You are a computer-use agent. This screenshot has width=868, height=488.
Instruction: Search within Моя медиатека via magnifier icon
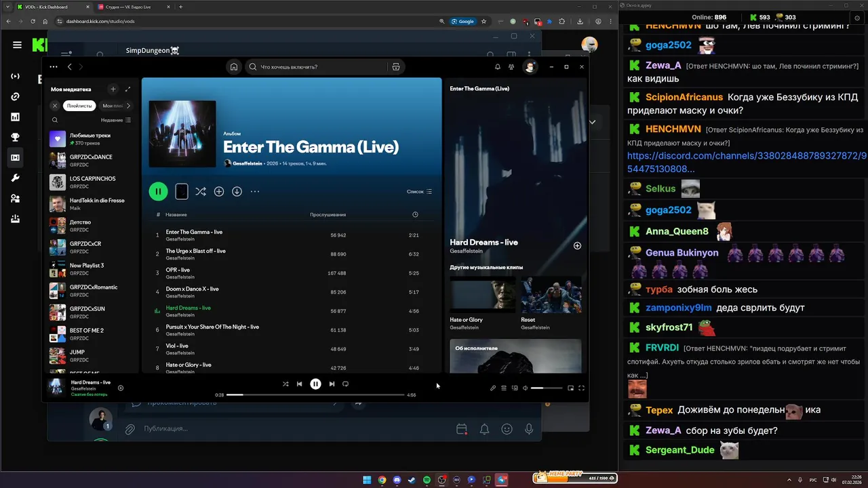pyautogui.click(x=55, y=120)
